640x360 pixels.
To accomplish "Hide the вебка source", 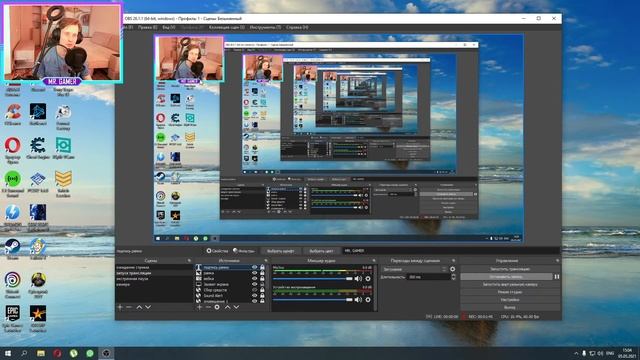I will tap(254, 279).
